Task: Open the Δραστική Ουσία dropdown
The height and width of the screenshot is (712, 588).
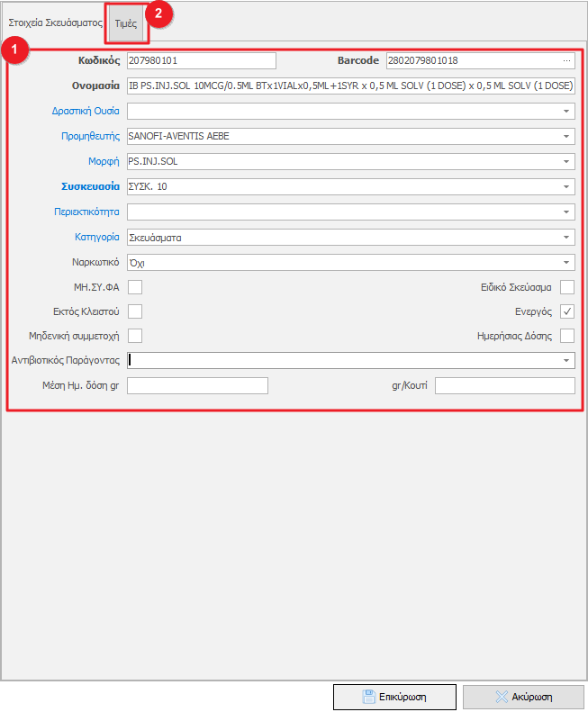Action: point(567,112)
